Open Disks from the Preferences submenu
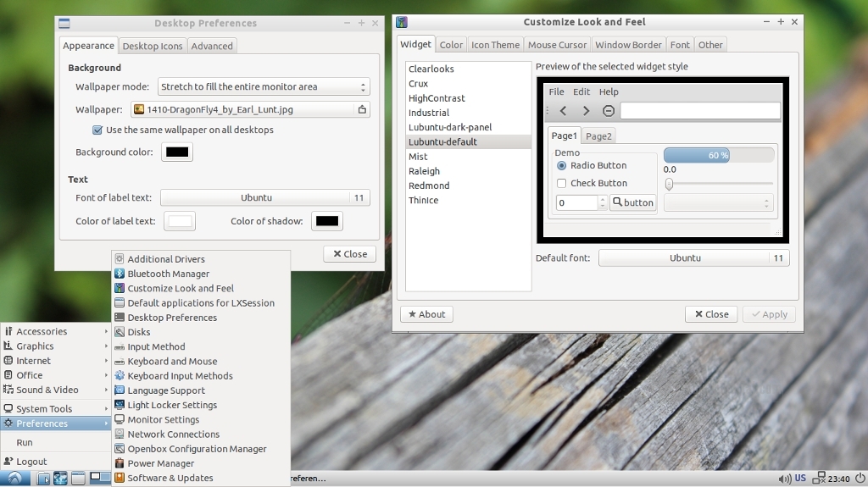 201,332
